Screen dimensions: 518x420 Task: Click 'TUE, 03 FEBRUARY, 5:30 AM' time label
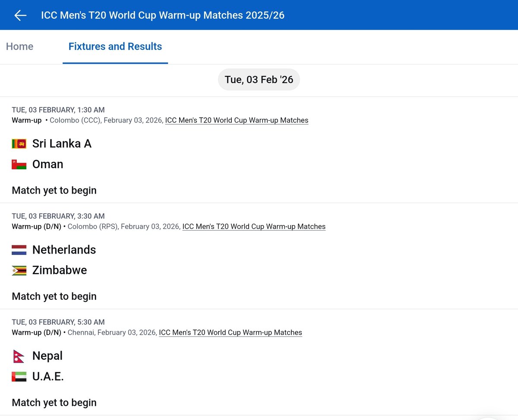pos(58,322)
